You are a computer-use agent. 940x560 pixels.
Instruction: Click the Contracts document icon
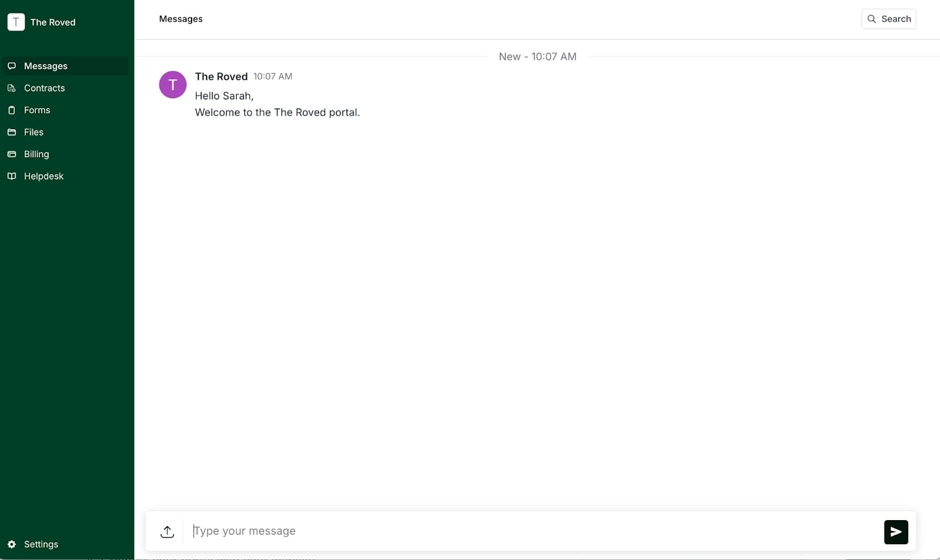click(x=12, y=88)
